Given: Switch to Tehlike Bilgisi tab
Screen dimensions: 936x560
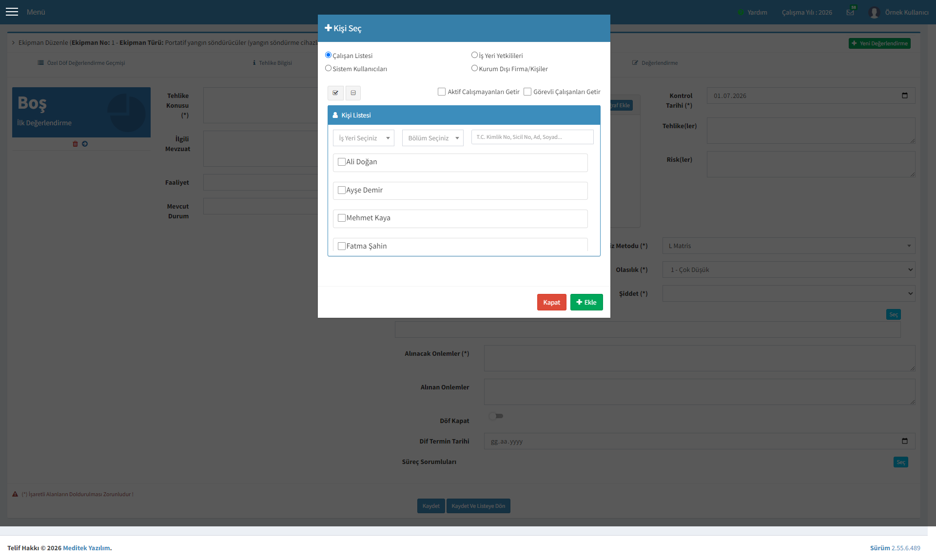Looking at the screenshot, I should [x=272, y=63].
